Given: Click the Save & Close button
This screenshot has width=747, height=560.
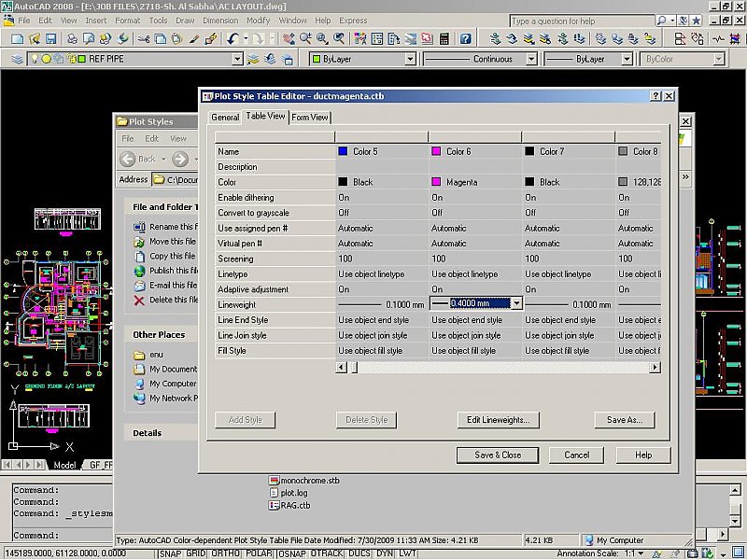Looking at the screenshot, I should point(498,455).
